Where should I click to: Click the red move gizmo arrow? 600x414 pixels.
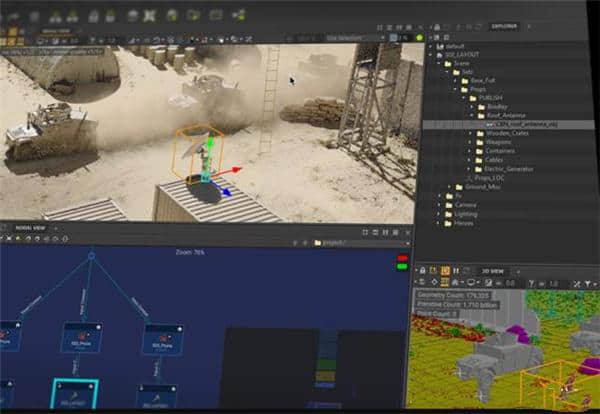[233, 169]
